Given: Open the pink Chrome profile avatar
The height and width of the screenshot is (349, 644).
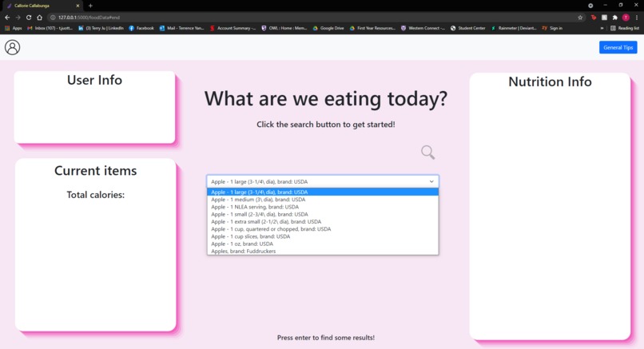Looking at the screenshot, I should tap(626, 18).
